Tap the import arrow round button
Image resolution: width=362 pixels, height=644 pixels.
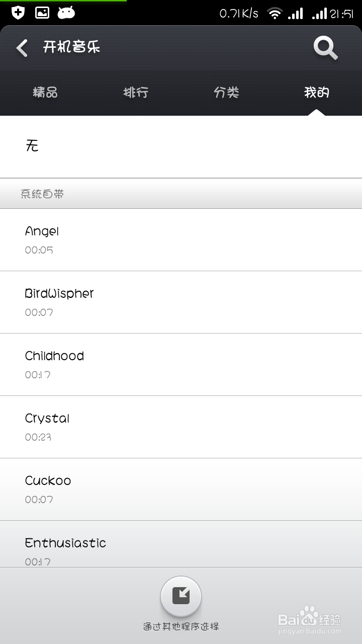[181, 596]
